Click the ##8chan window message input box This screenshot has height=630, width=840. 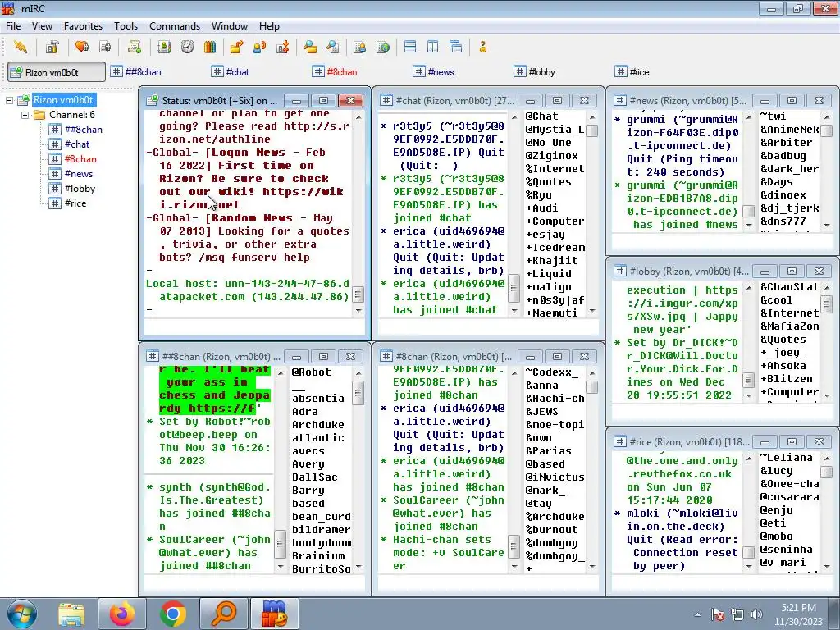coord(254,583)
